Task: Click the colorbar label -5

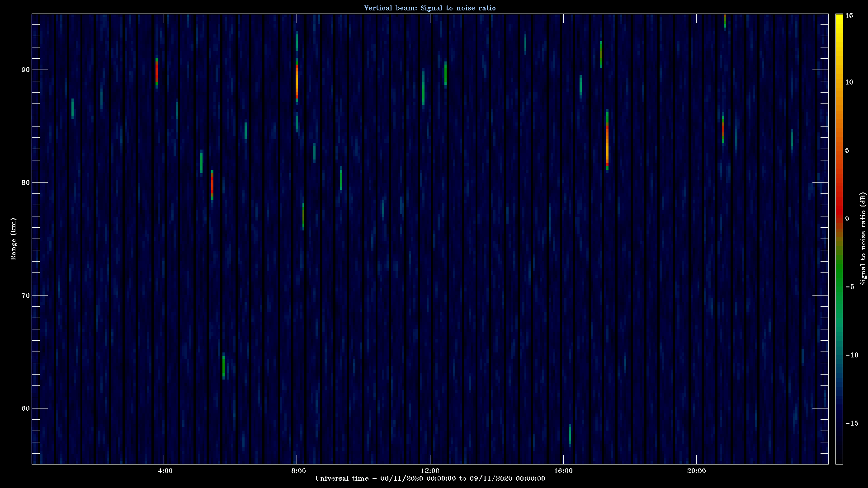Action: [x=849, y=287]
